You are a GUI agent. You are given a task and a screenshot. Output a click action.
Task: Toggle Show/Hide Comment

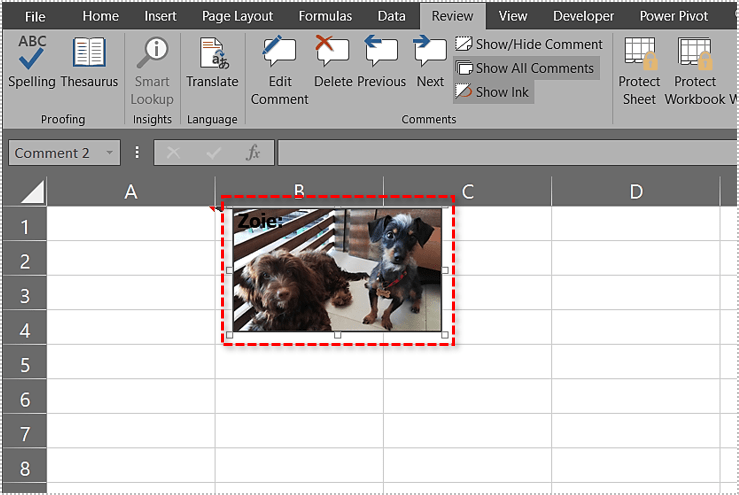point(529,44)
